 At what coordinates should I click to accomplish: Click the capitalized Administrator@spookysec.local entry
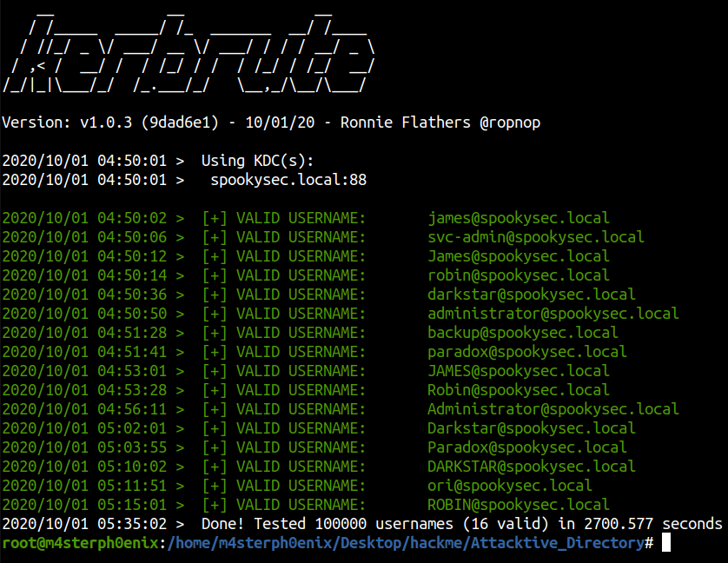point(553,409)
